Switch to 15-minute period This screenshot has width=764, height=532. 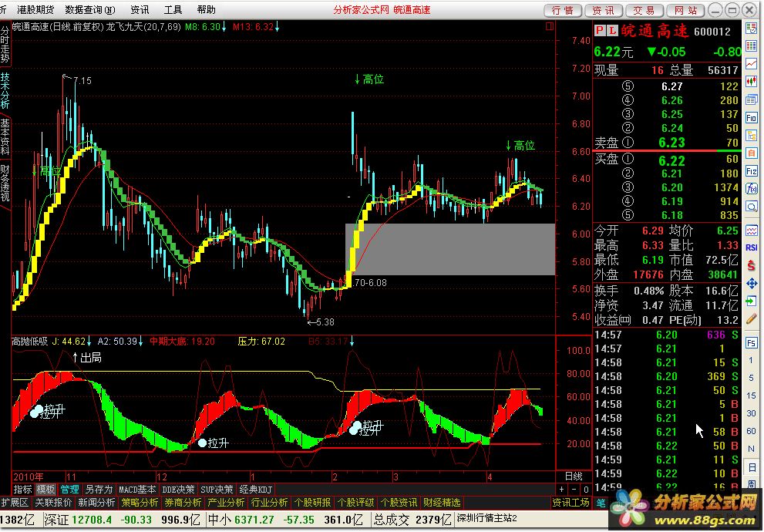pyautogui.click(x=752, y=396)
